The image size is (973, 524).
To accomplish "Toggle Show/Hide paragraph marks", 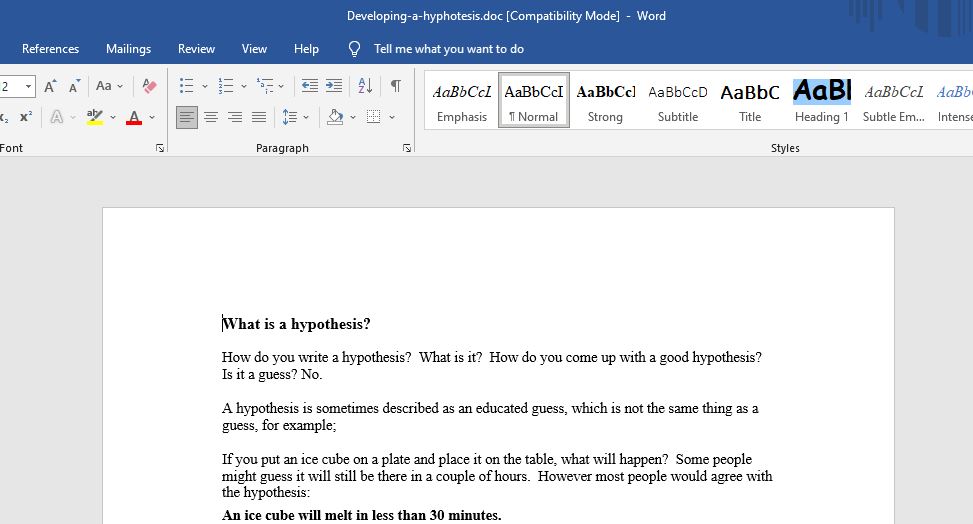I will (395, 86).
